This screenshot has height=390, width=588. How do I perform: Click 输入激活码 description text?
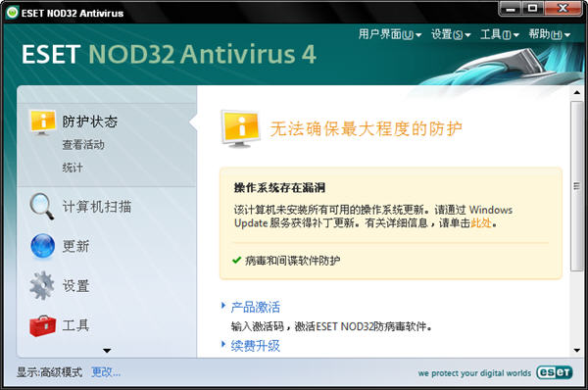click(x=331, y=326)
